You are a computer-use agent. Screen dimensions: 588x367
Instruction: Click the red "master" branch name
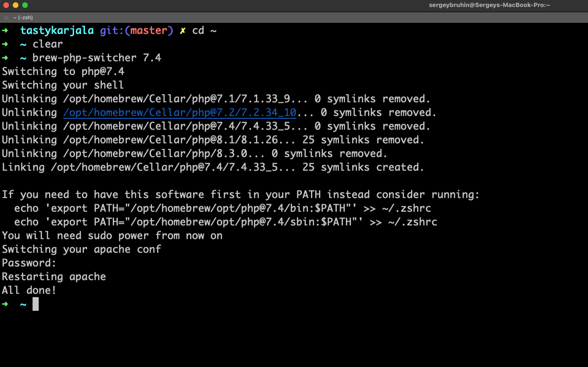pyautogui.click(x=149, y=31)
